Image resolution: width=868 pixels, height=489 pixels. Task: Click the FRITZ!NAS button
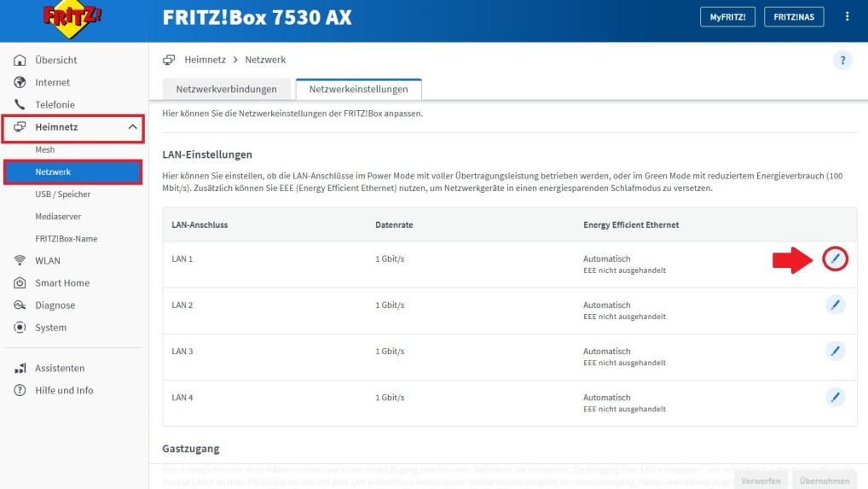tap(794, 16)
